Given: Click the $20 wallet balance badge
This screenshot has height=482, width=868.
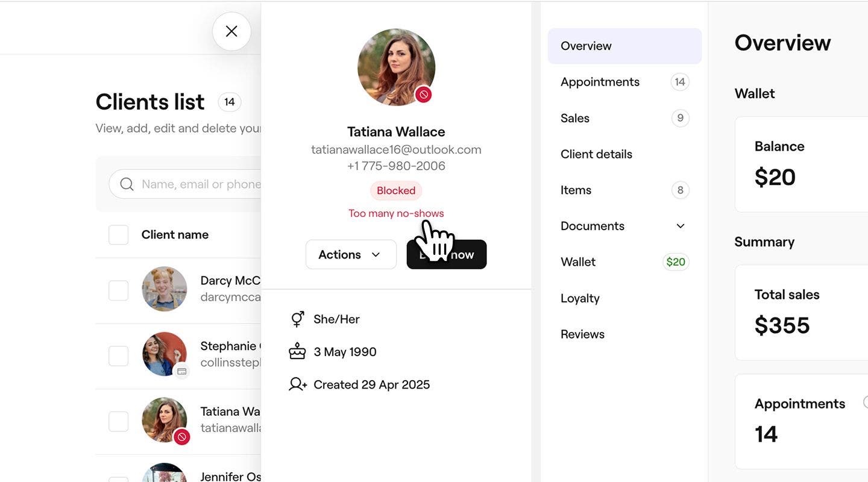Looking at the screenshot, I should 676,262.
